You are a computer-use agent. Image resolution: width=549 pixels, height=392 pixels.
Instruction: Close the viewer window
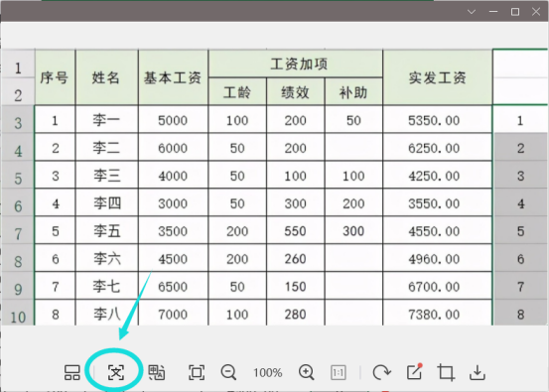coord(536,12)
